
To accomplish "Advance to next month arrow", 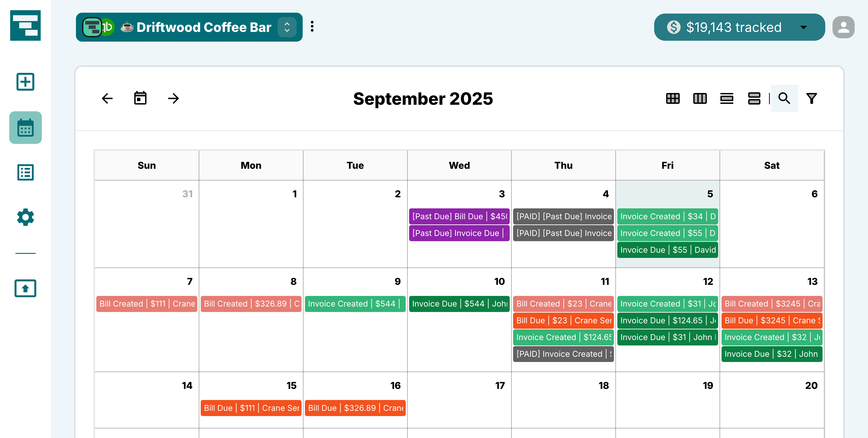I will (x=173, y=98).
